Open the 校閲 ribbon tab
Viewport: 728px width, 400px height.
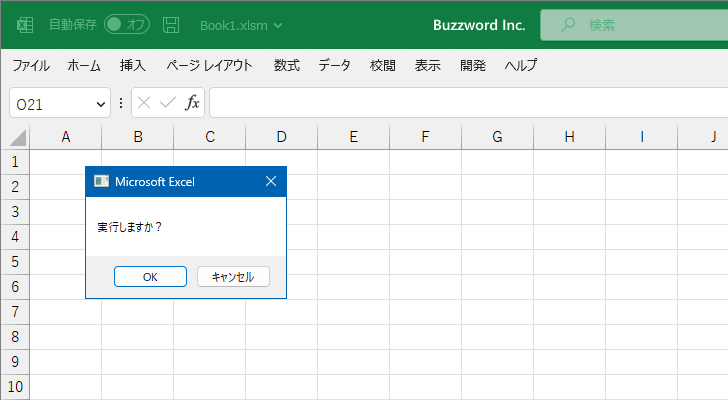click(383, 65)
